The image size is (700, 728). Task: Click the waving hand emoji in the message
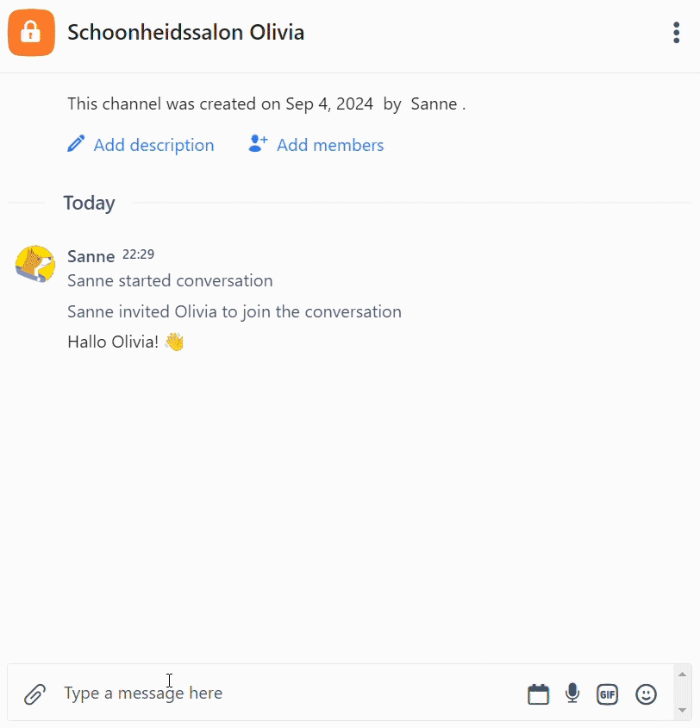point(174,342)
